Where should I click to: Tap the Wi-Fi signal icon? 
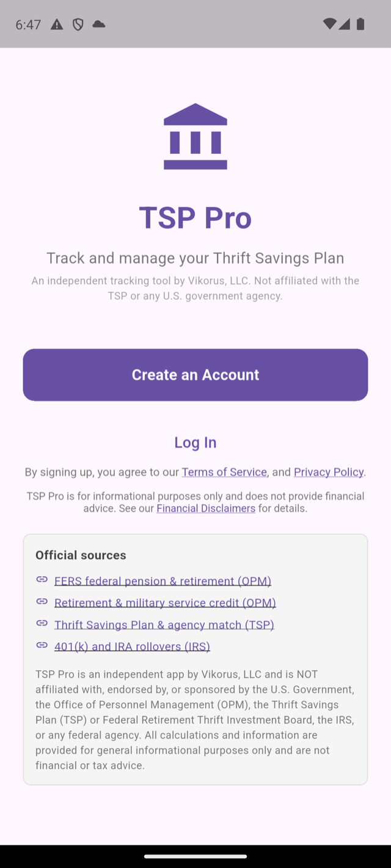pos(329,24)
